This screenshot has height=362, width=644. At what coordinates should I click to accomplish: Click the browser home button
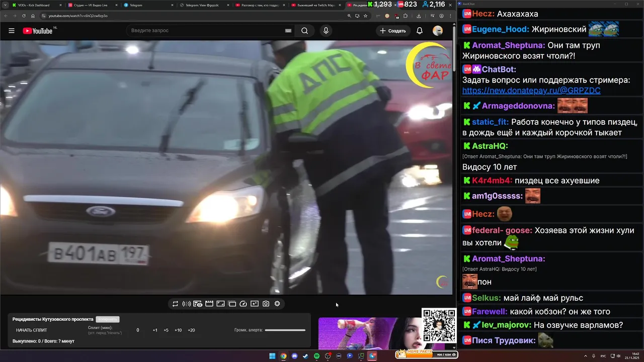pyautogui.click(x=33, y=16)
